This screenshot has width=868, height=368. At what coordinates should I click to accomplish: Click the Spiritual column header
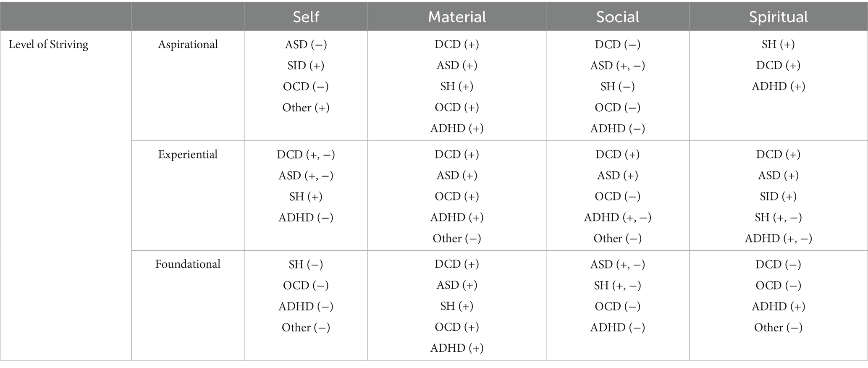point(778,17)
